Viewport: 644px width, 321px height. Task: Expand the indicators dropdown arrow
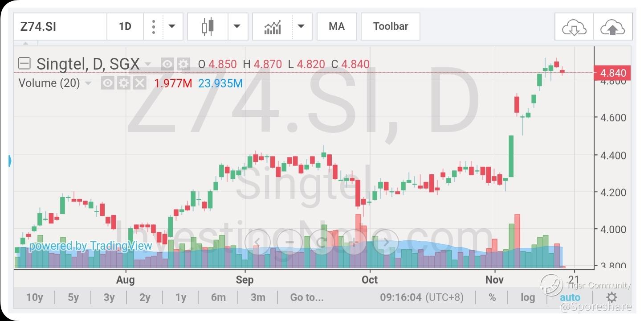pyautogui.click(x=302, y=27)
